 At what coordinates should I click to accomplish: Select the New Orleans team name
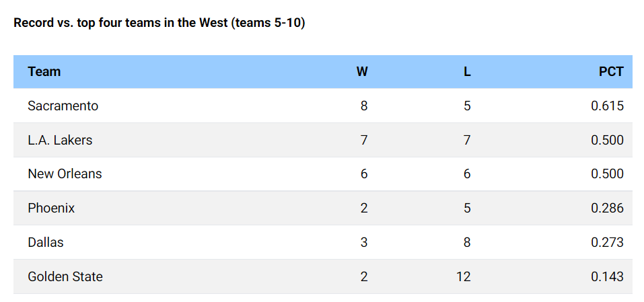[65, 174]
